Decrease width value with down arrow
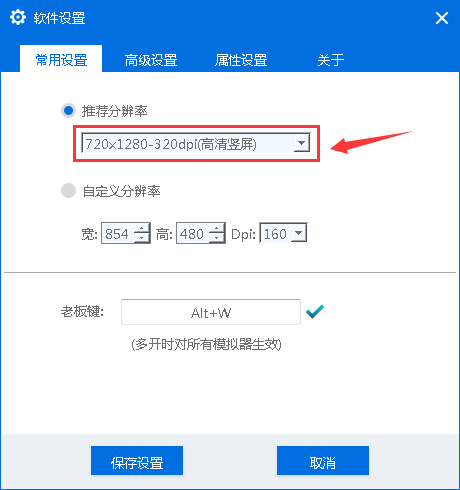460x490 pixels. 142,237
